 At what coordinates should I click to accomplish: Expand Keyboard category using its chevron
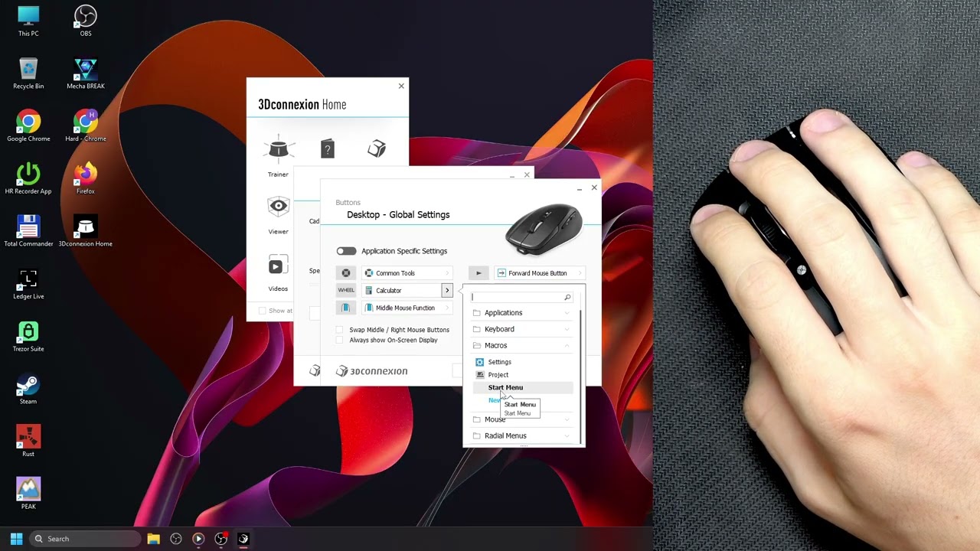tap(567, 329)
